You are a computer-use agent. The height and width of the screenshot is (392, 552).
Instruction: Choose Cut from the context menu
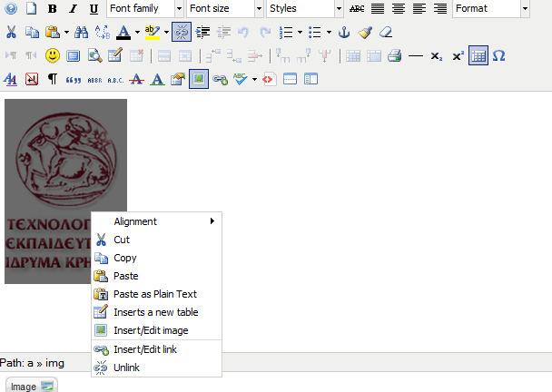(157, 240)
